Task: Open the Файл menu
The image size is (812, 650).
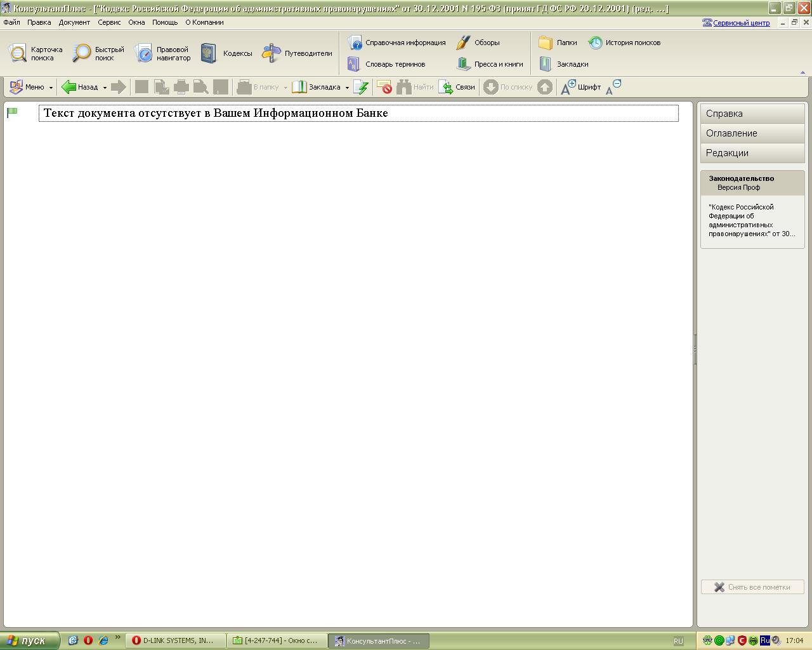Action: coord(11,22)
